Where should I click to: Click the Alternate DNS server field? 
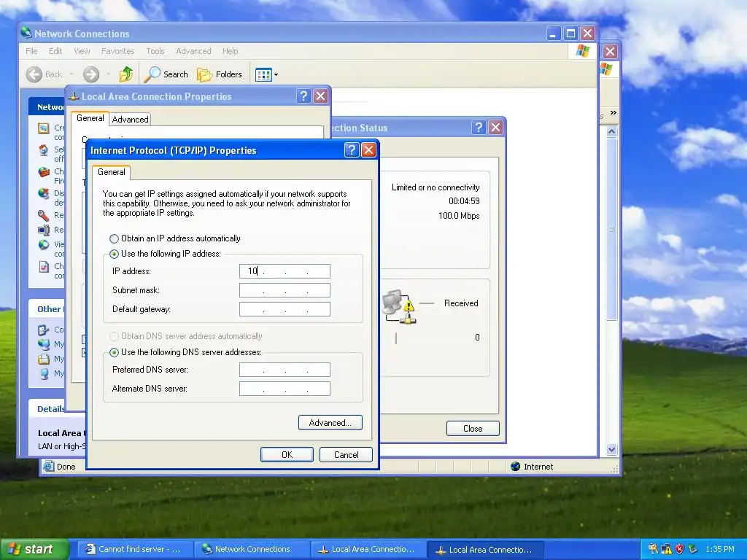[x=285, y=389]
